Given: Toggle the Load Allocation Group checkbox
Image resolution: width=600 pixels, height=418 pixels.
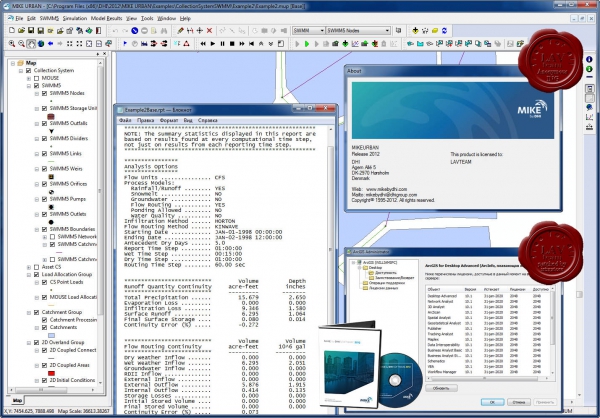Looking at the screenshot, I should coord(37,274).
